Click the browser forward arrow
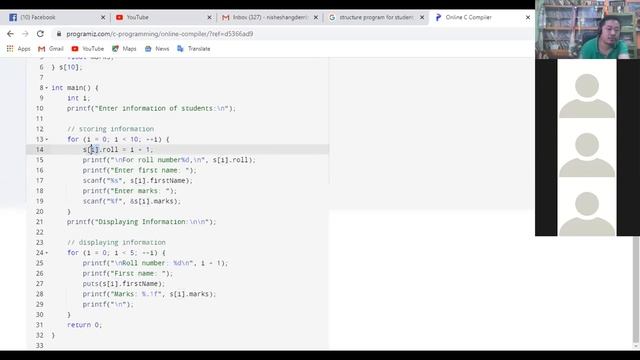This screenshot has height=360, width=640. tap(25, 34)
